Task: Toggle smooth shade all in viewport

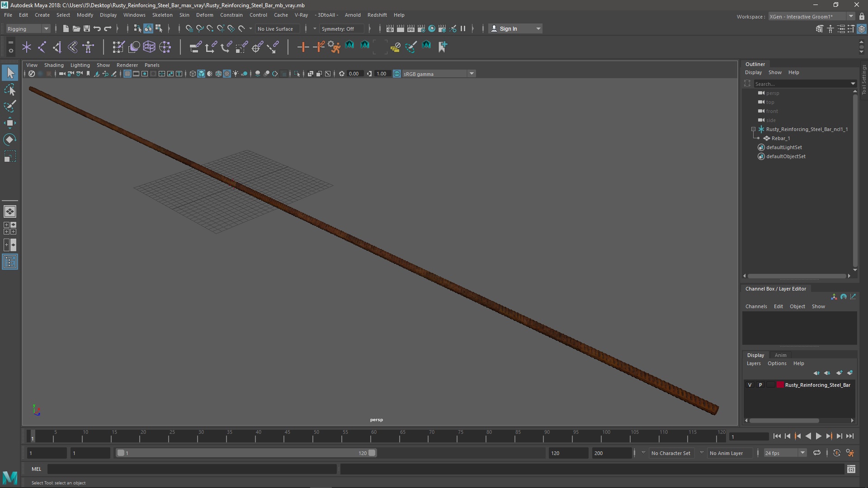Action: [201, 74]
